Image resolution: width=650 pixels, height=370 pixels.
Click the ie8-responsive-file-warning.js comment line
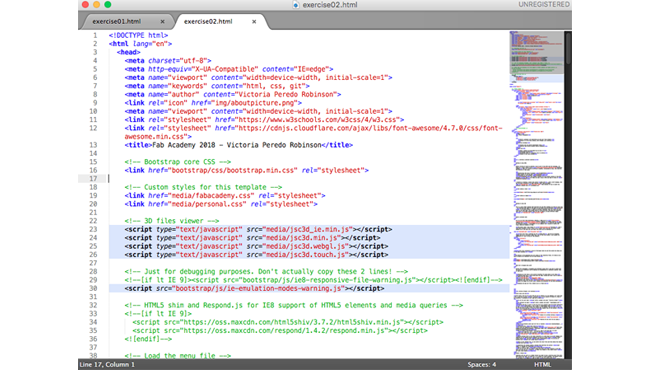313,280
